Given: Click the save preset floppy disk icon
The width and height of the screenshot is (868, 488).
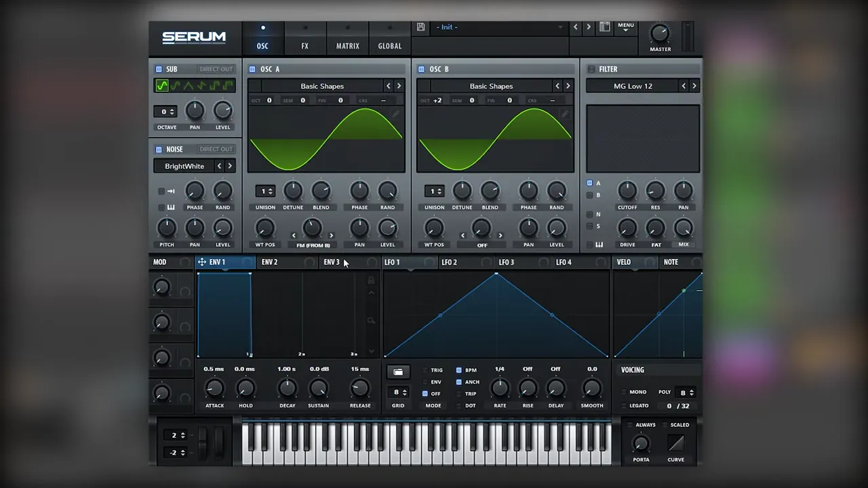Looking at the screenshot, I should coord(420,27).
